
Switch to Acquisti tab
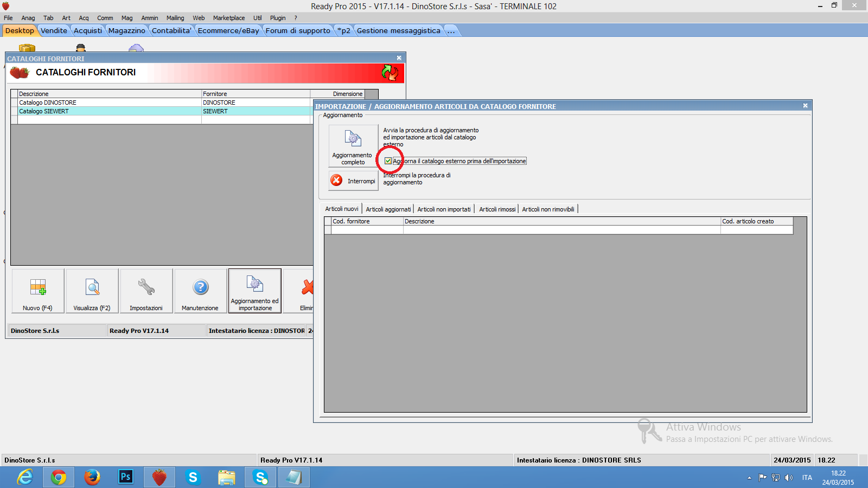[88, 30]
